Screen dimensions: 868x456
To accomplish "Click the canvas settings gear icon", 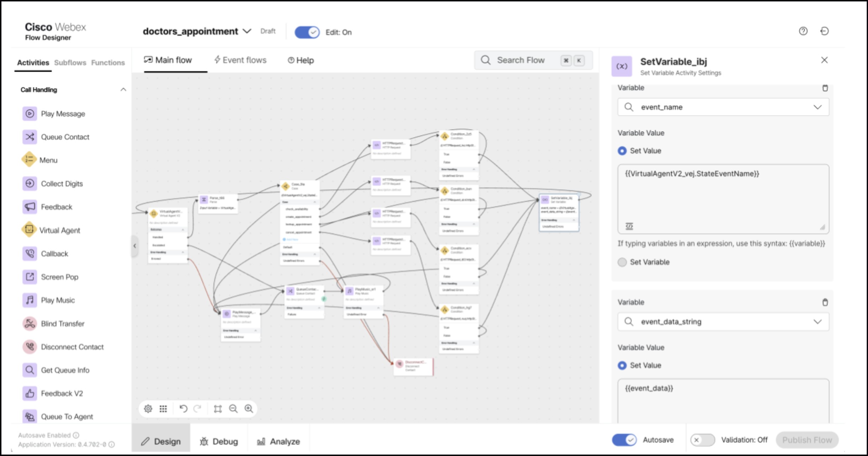I will (148, 409).
